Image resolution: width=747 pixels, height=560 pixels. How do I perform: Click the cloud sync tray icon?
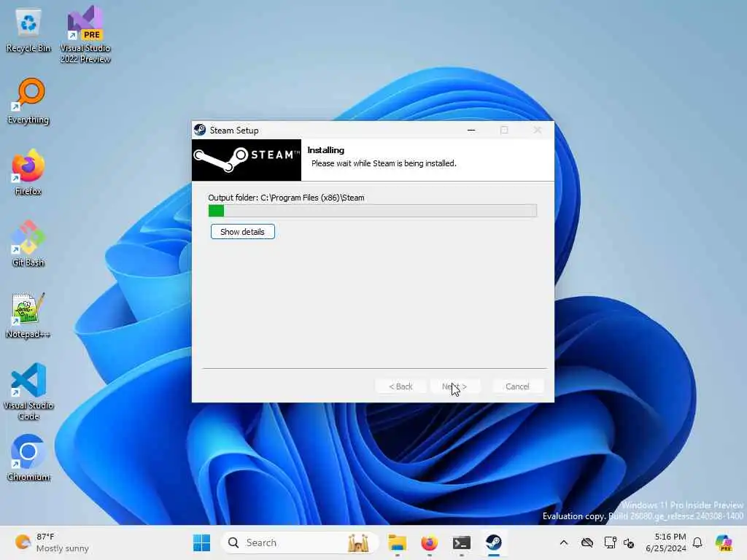pos(587,542)
